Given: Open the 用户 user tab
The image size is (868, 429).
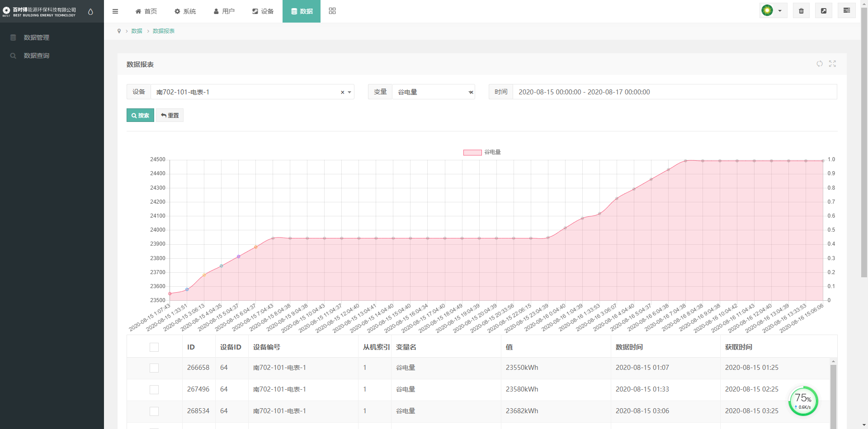Looking at the screenshot, I should click(x=224, y=11).
